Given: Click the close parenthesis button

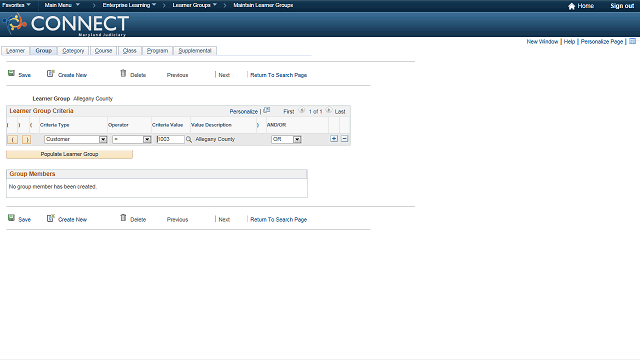Looking at the screenshot, I should [x=27, y=140].
